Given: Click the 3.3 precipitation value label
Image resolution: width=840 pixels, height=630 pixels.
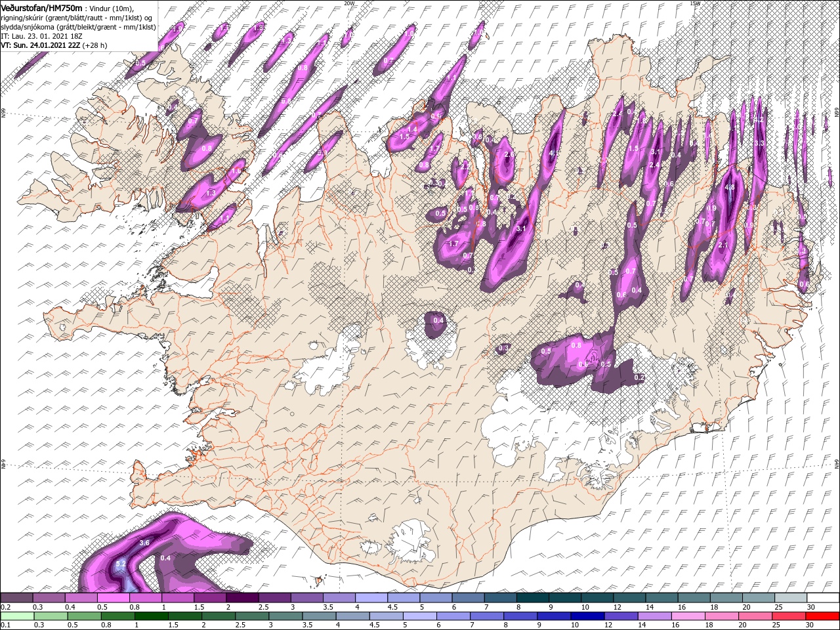Looking at the screenshot, I should [760, 143].
